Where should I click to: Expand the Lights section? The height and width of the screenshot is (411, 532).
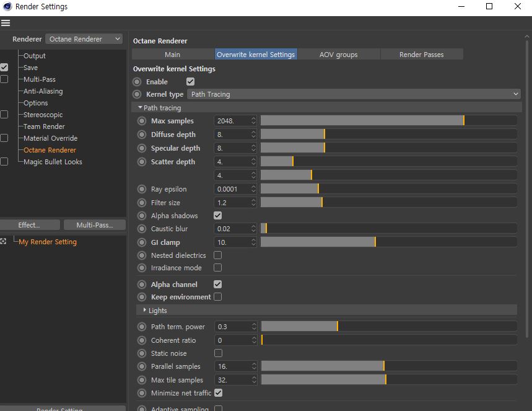(144, 310)
